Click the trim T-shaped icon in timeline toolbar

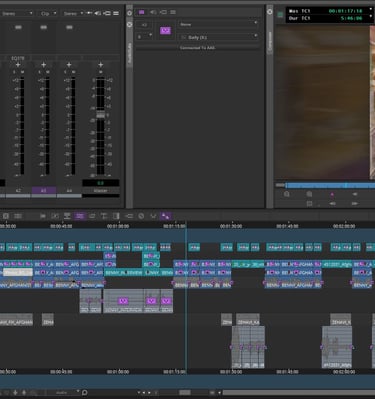click(x=104, y=216)
